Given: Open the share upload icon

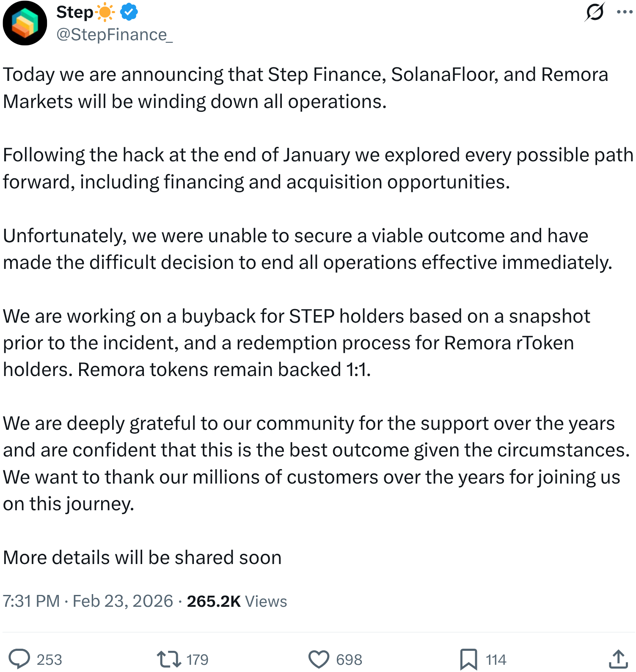Looking at the screenshot, I should click(x=618, y=659).
